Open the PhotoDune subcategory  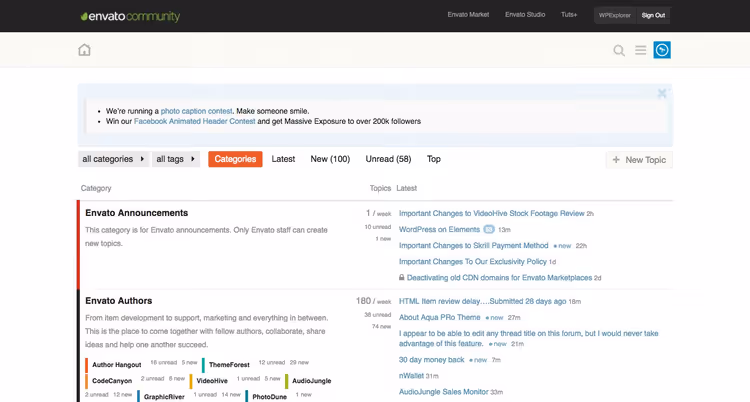[269, 397]
